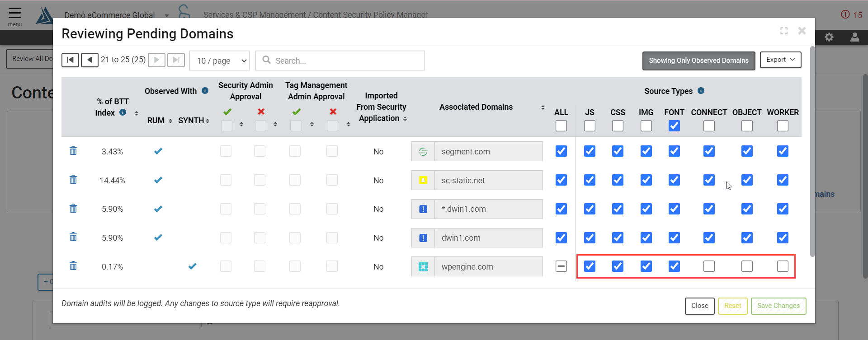Click Review All Domains button behind dialog
Screen dimensions: 868x340
[x=30, y=59]
